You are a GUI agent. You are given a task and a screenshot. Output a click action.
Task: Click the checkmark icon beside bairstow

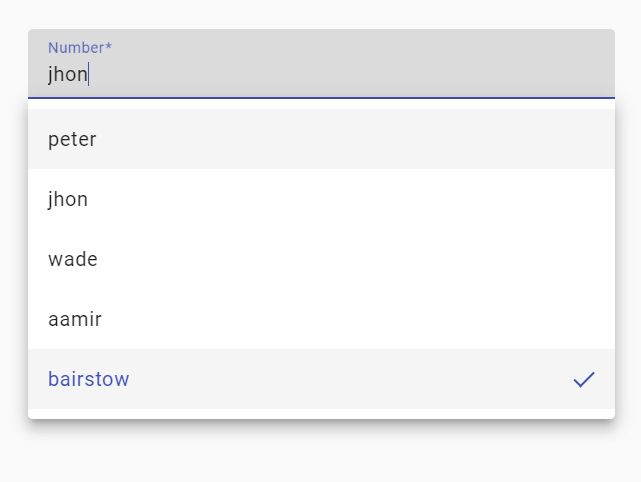tap(584, 379)
